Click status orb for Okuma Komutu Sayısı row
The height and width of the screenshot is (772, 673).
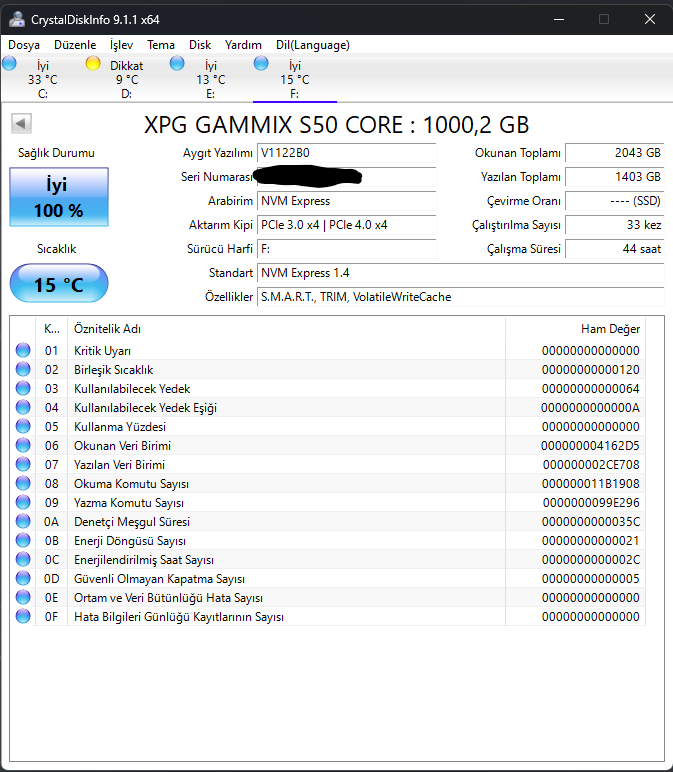click(23, 483)
